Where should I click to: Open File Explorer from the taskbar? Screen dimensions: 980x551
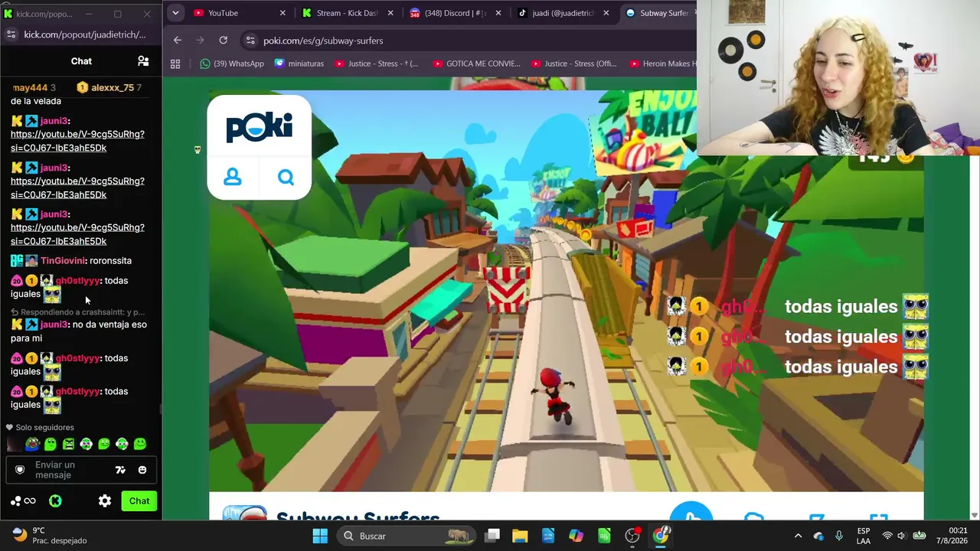[x=520, y=536]
